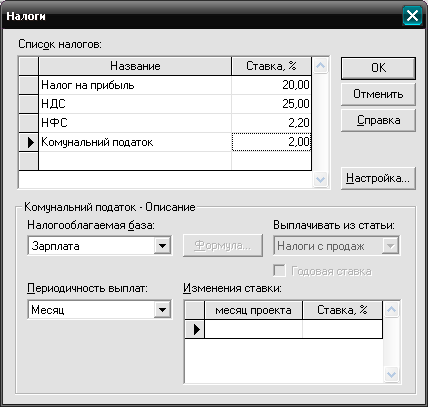Image resolution: width=428 pixels, height=407 pixels.
Task: Select the НФС tax name cell
Action: click(x=135, y=123)
